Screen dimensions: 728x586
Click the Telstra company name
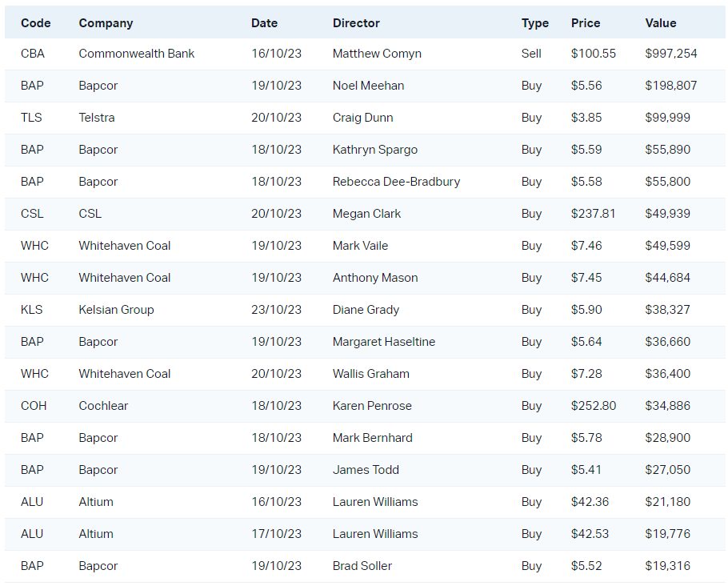[97, 118]
